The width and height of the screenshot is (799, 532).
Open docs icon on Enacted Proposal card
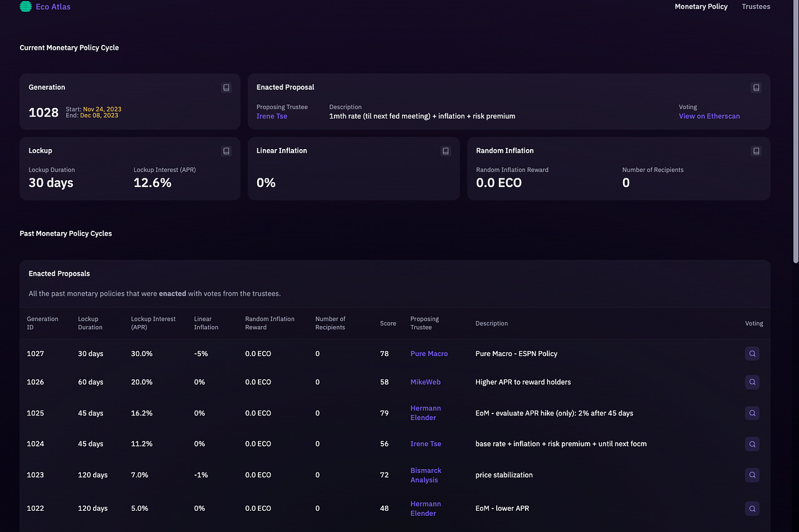pyautogui.click(x=756, y=88)
